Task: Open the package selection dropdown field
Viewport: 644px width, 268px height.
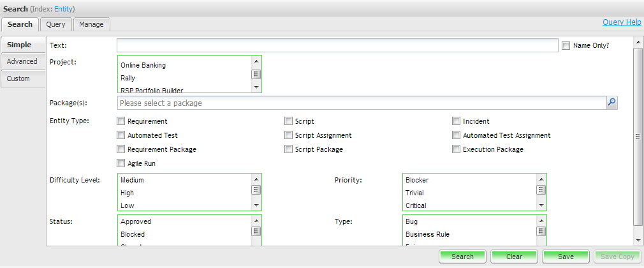Action: [362, 103]
